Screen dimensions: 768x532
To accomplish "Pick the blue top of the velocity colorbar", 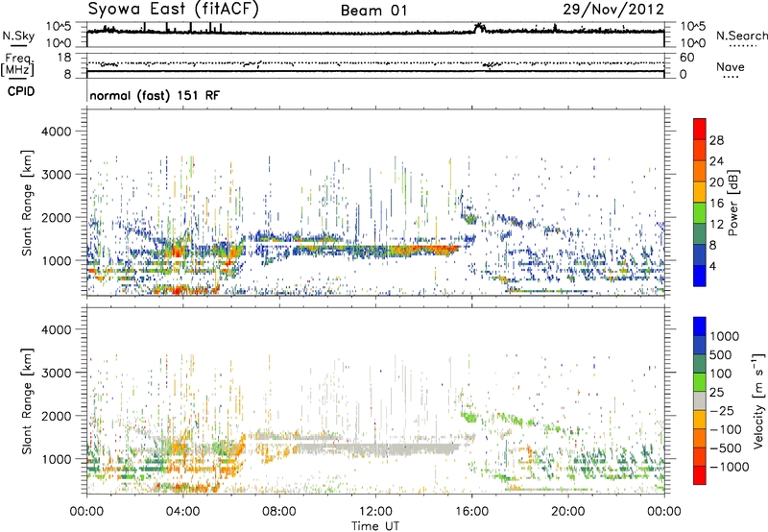I will pyautogui.click(x=700, y=326).
